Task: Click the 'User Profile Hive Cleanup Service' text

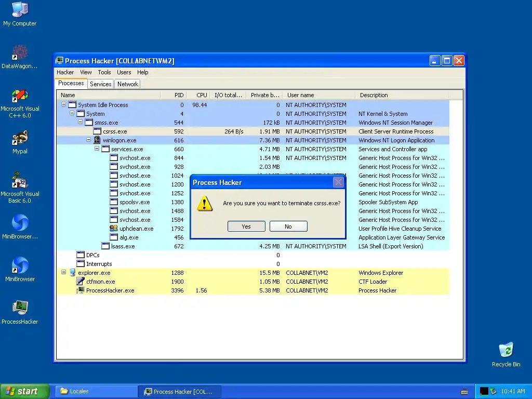Action: (400, 229)
